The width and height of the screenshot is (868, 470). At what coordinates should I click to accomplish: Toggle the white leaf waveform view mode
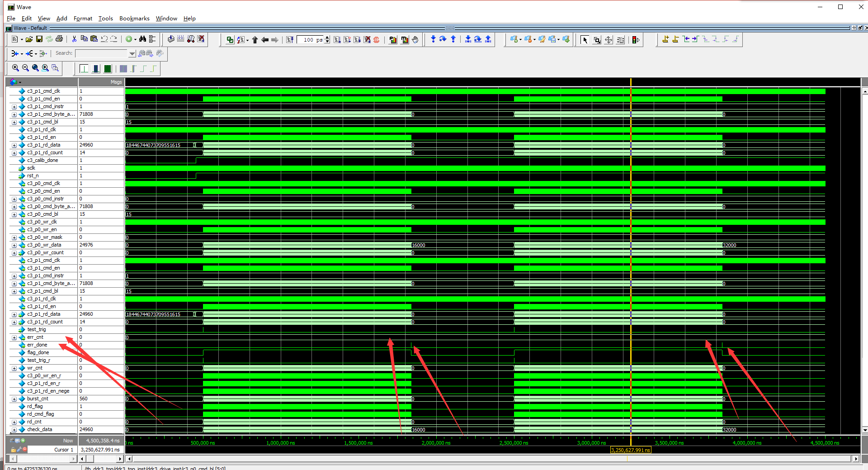point(84,68)
